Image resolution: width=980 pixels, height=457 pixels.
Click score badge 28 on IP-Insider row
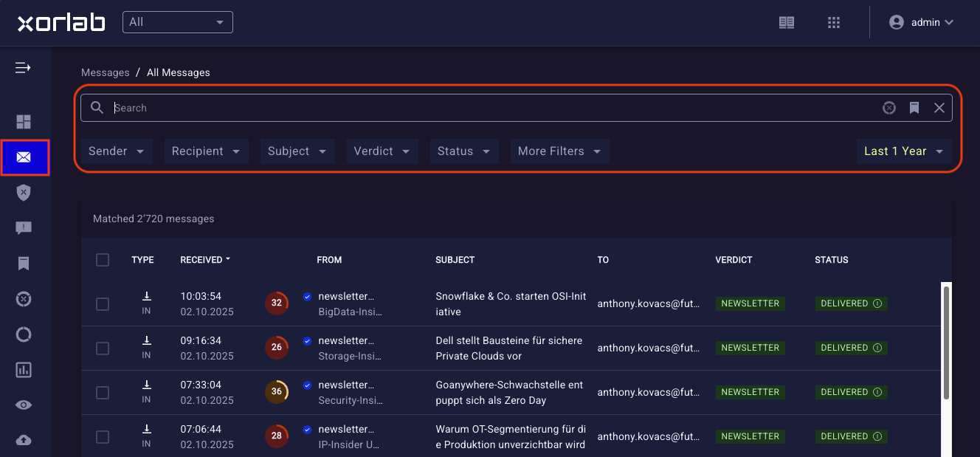tap(277, 436)
